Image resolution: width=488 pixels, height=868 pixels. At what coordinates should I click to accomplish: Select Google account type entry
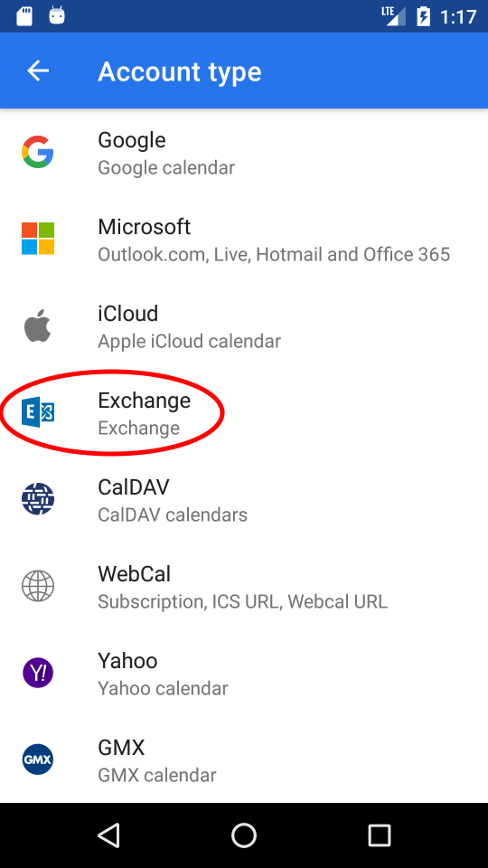click(x=244, y=152)
